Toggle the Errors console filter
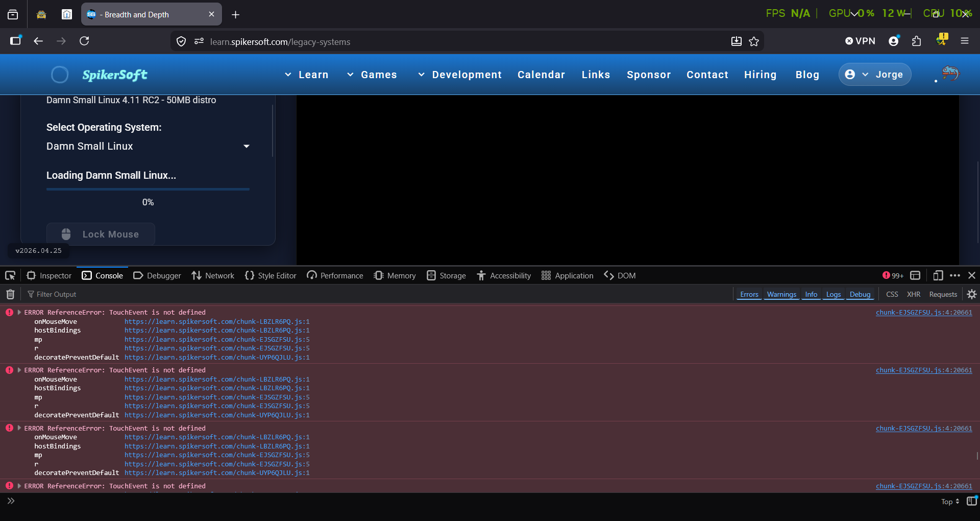Screen dimensions: 980x521 pos(749,294)
